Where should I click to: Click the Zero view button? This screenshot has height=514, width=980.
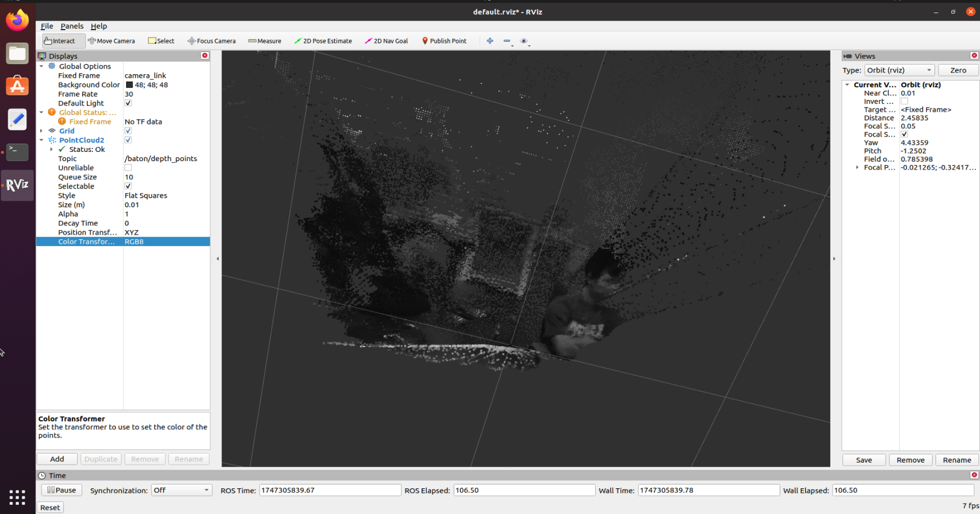(x=958, y=70)
